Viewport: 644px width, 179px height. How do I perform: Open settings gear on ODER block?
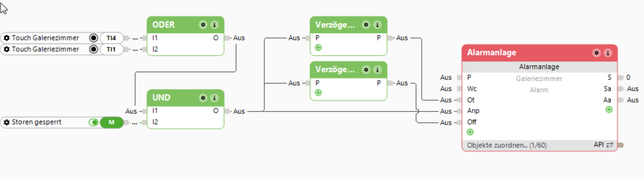(203, 24)
